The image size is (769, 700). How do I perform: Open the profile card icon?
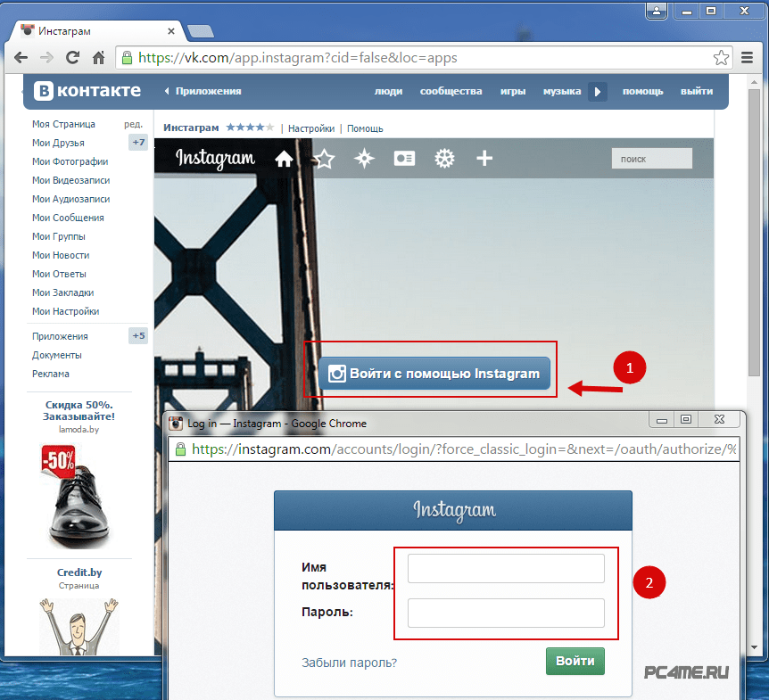(x=404, y=159)
